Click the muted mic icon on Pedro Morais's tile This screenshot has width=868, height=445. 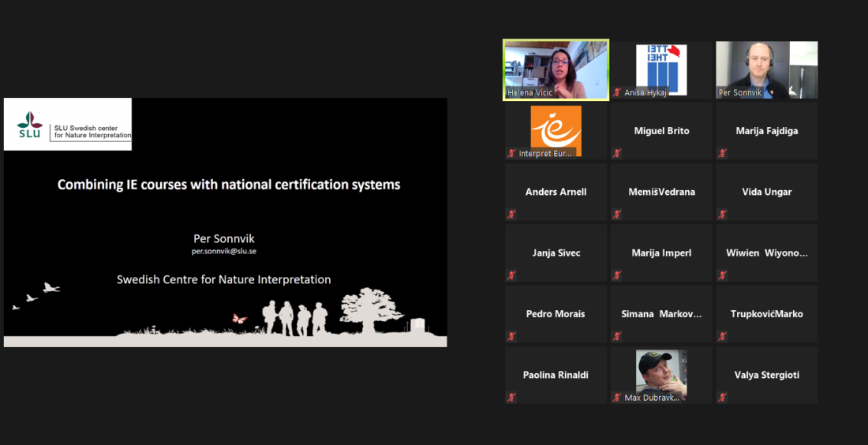[511, 335]
